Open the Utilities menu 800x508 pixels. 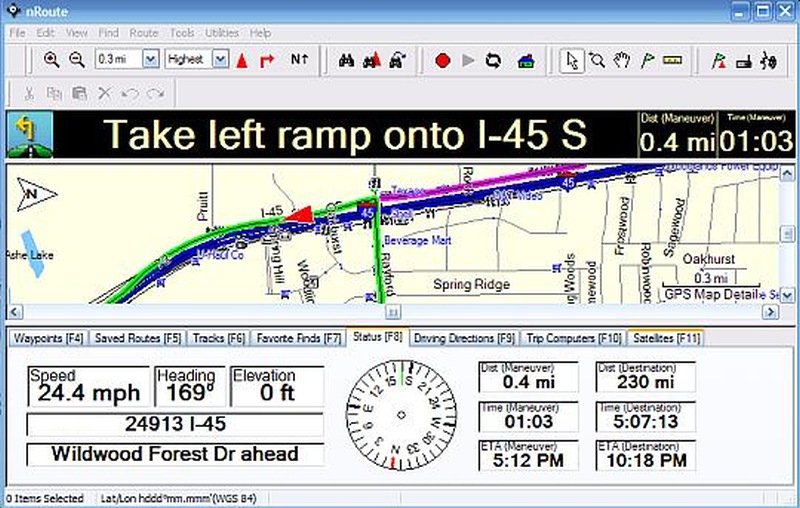tap(221, 33)
